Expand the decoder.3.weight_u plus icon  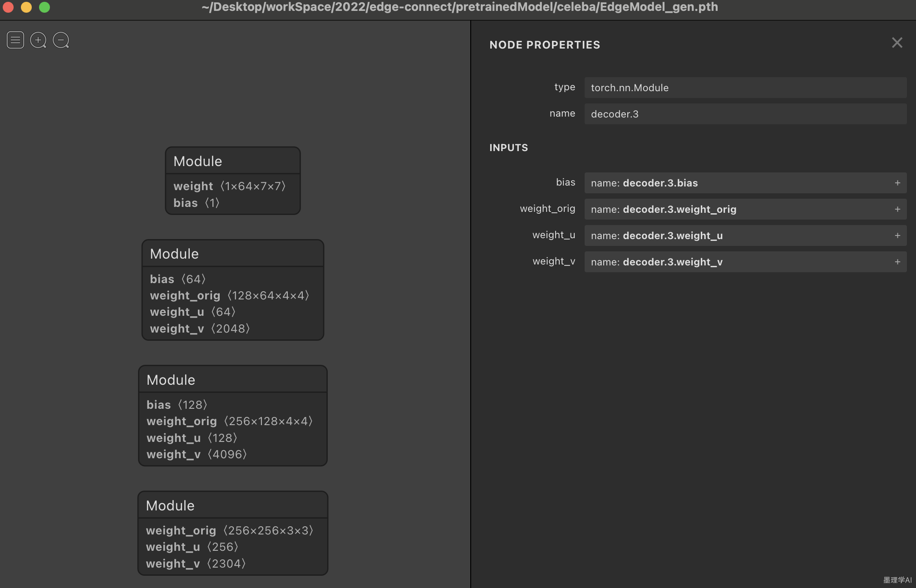pyautogui.click(x=897, y=235)
